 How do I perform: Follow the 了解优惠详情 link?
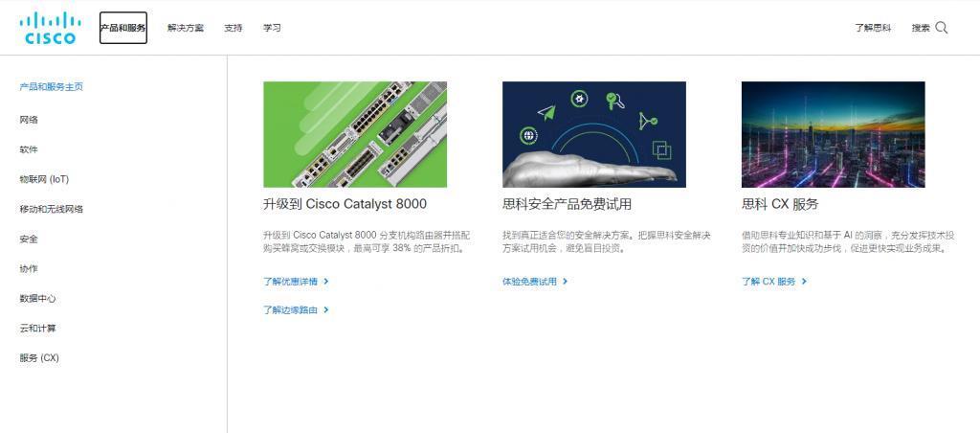(291, 282)
